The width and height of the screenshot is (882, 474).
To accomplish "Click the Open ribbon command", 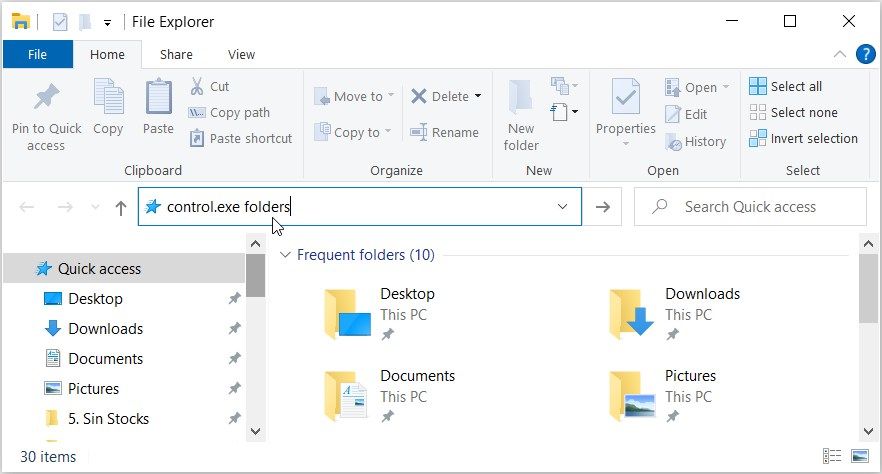I will (x=697, y=87).
